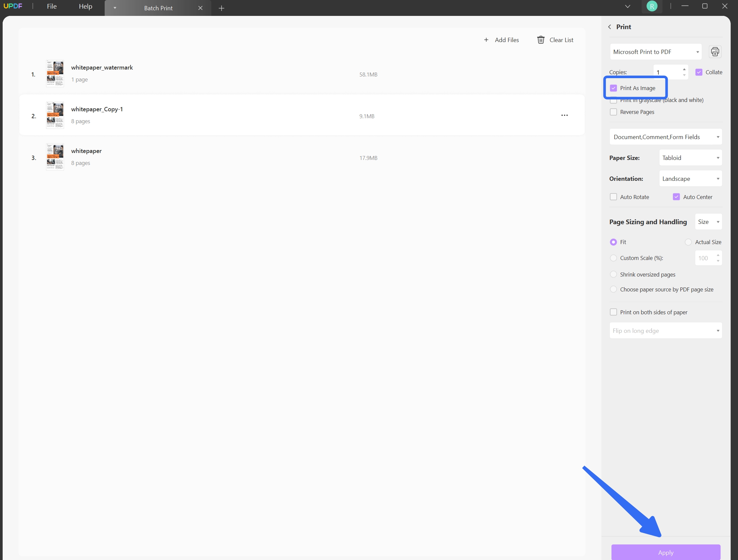
Task: Click the user avatar R icon
Action: [652, 6]
